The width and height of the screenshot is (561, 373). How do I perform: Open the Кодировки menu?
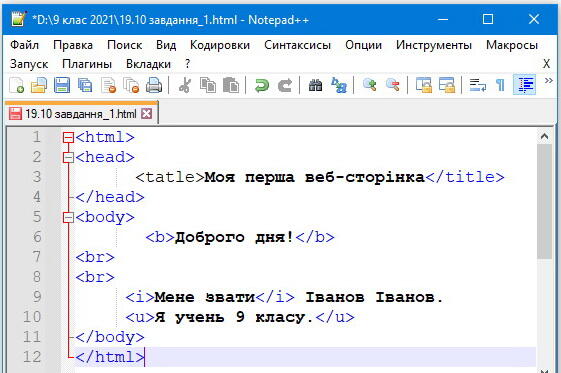pos(220,45)
